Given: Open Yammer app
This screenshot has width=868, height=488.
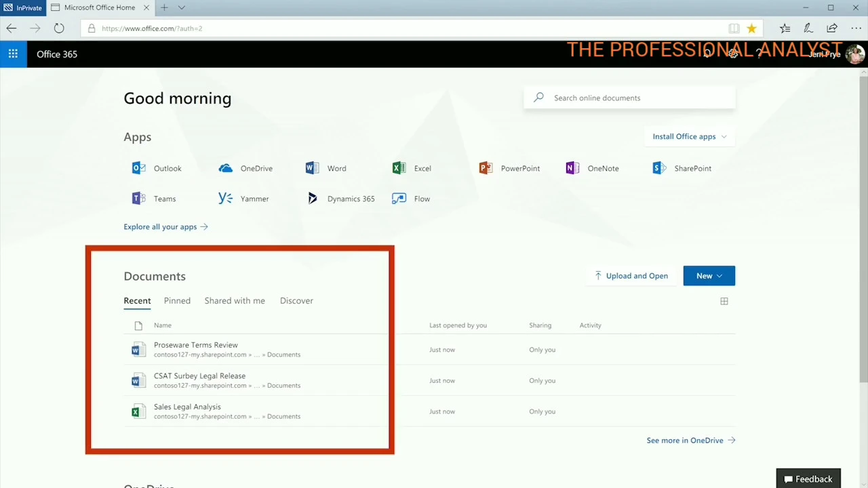Looking at the screenshot, I should point(243,199).
